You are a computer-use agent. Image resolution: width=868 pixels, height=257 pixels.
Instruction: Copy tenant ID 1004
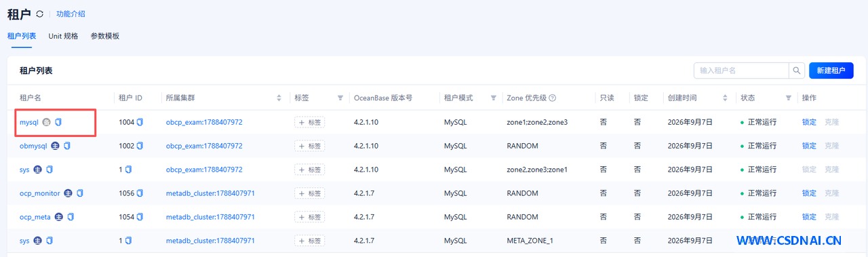click(140, 122)
